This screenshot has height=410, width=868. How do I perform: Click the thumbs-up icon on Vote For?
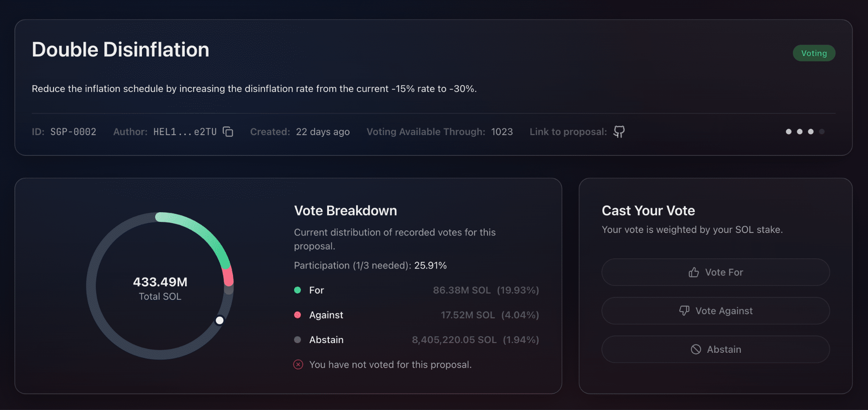[694, 272]
